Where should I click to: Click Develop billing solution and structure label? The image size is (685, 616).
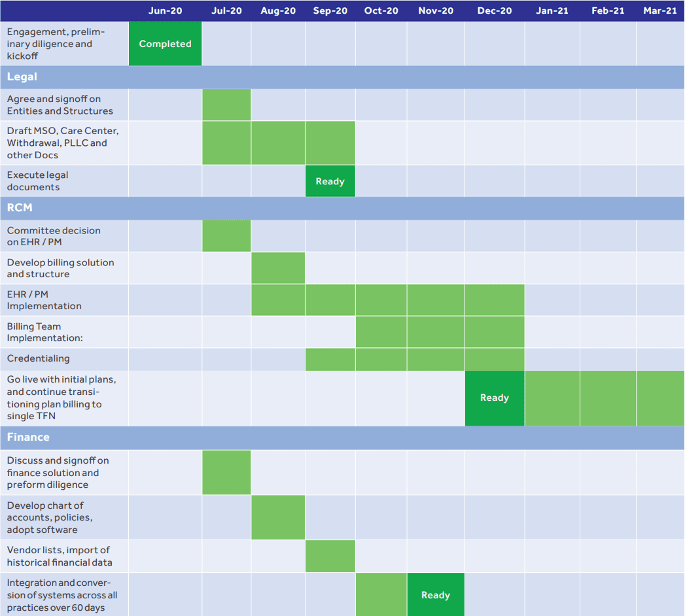60,268
